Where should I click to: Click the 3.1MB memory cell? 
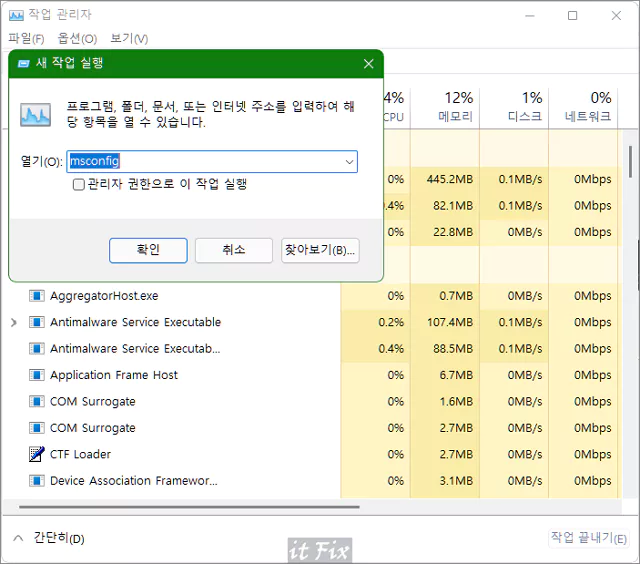pos(456,481)
